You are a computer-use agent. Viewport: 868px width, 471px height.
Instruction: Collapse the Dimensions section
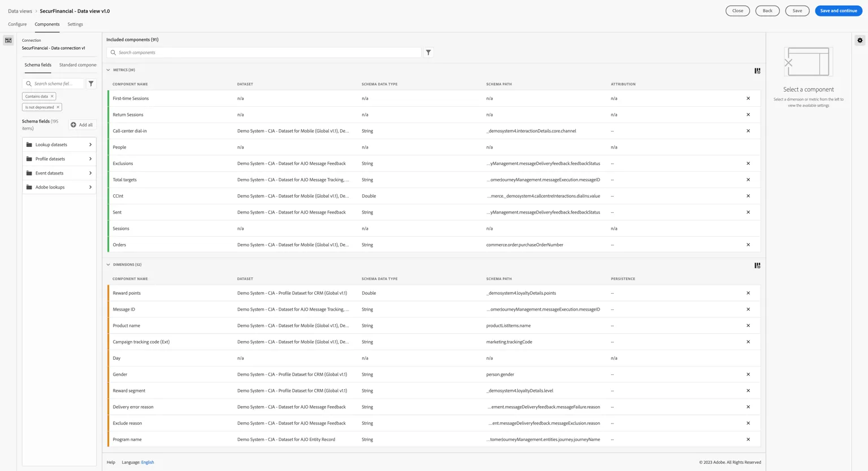coord(108,264)
